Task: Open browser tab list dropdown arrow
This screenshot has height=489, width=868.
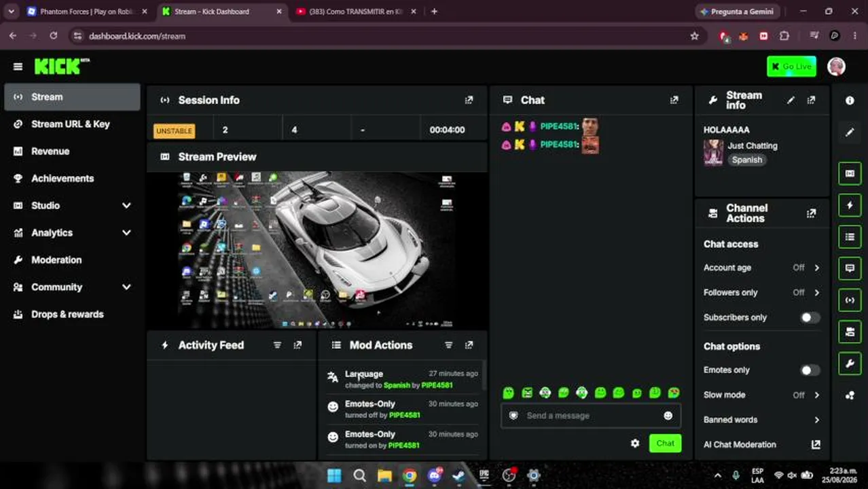Action: pyautogui.click(x=11, y=12)
